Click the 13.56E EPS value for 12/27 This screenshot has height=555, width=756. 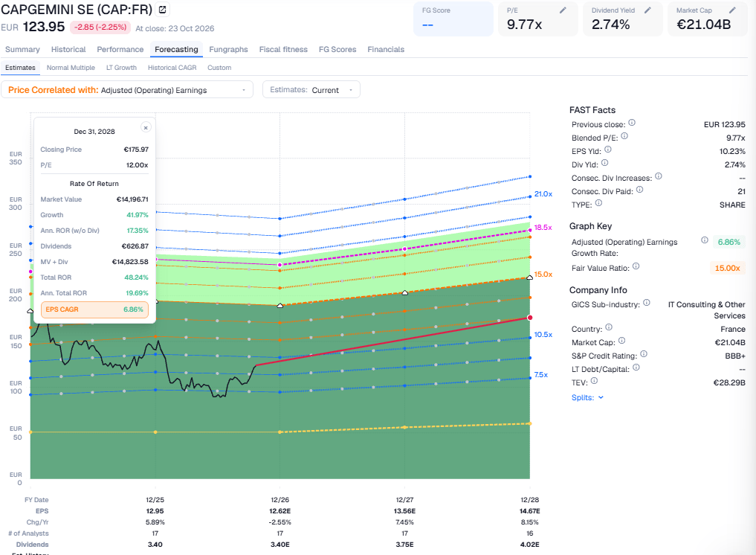405,510
